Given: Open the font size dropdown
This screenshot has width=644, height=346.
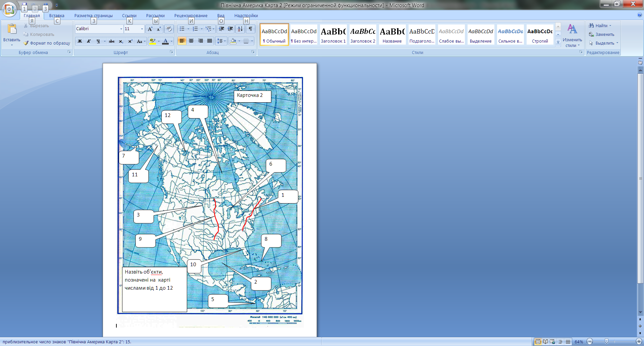Looking at the screenshot, I should [x=142, y=29].
